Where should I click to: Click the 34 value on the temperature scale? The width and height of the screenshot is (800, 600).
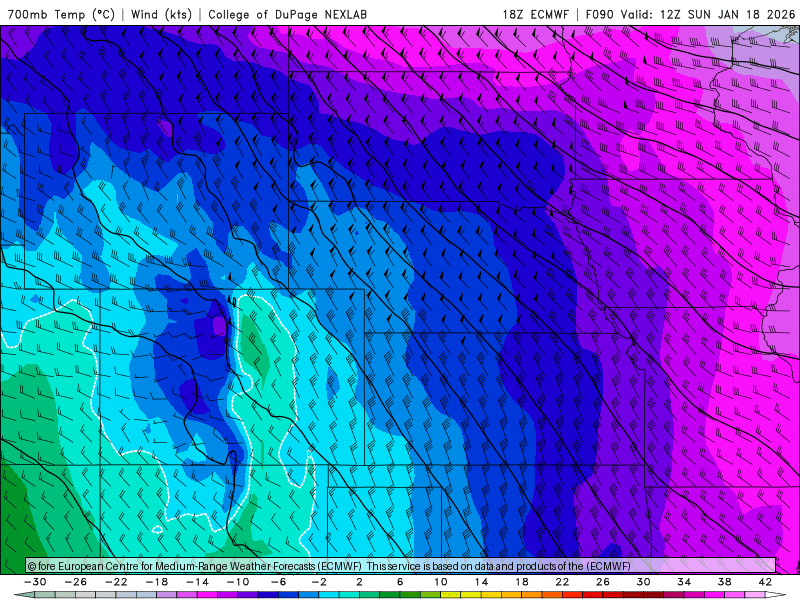pos(684,582)
